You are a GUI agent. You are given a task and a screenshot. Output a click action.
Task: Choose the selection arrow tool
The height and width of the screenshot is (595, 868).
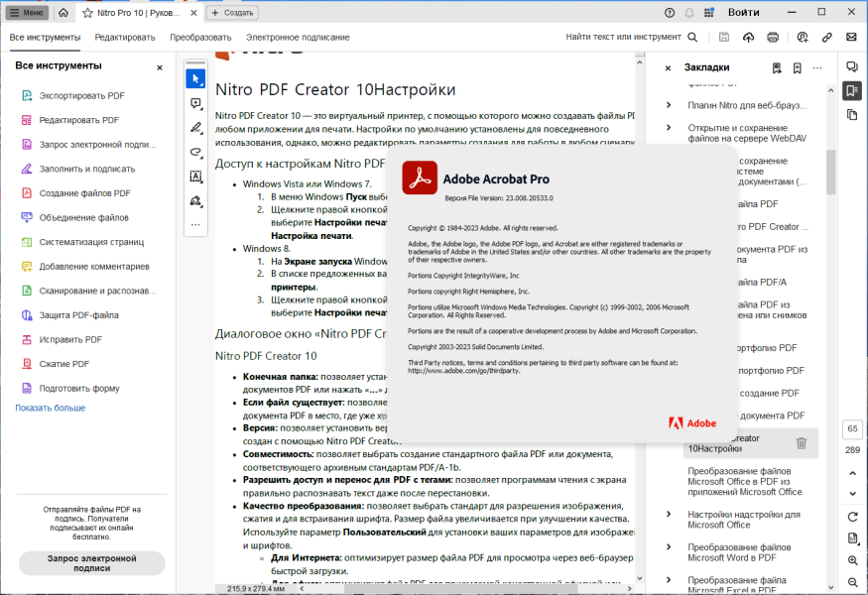click(x=196, y=79)
